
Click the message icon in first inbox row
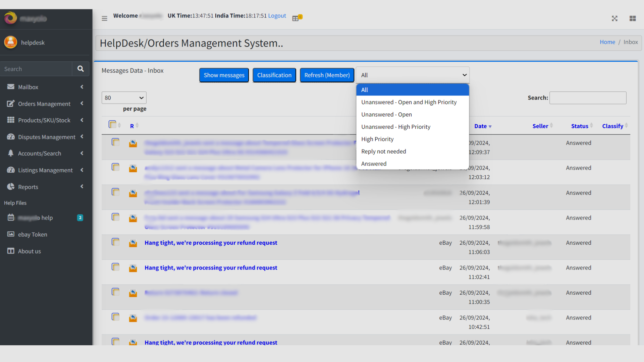(x=133, y=143)
